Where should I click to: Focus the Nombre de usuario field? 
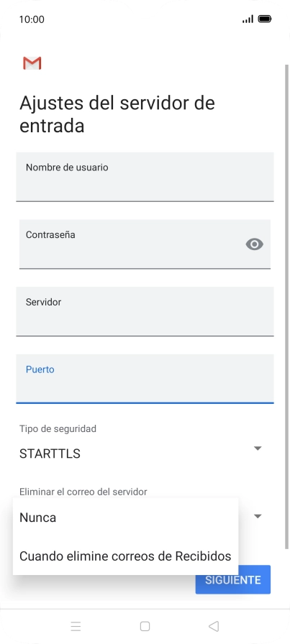[x=145, y=177]
